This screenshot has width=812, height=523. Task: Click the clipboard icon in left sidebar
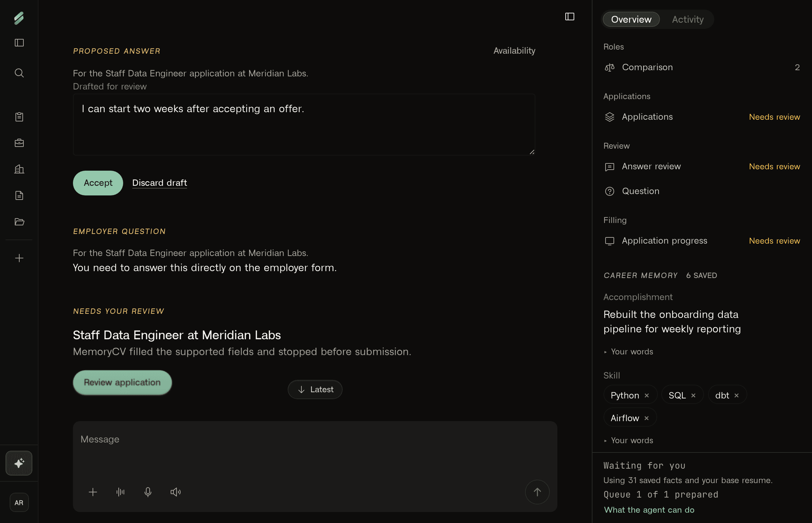[x=19, y=117]
